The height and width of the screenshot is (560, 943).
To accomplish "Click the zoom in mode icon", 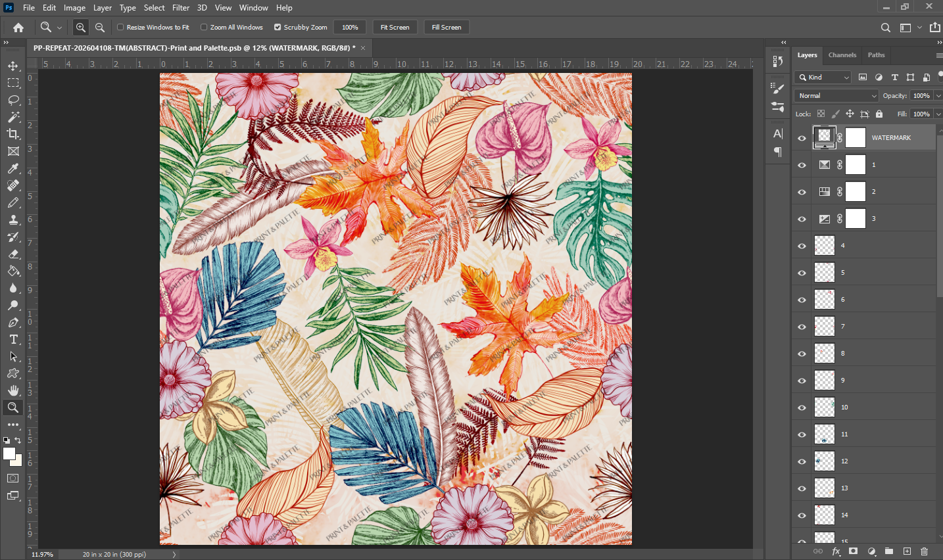I will pyautogui.click(x=81, y=28).
